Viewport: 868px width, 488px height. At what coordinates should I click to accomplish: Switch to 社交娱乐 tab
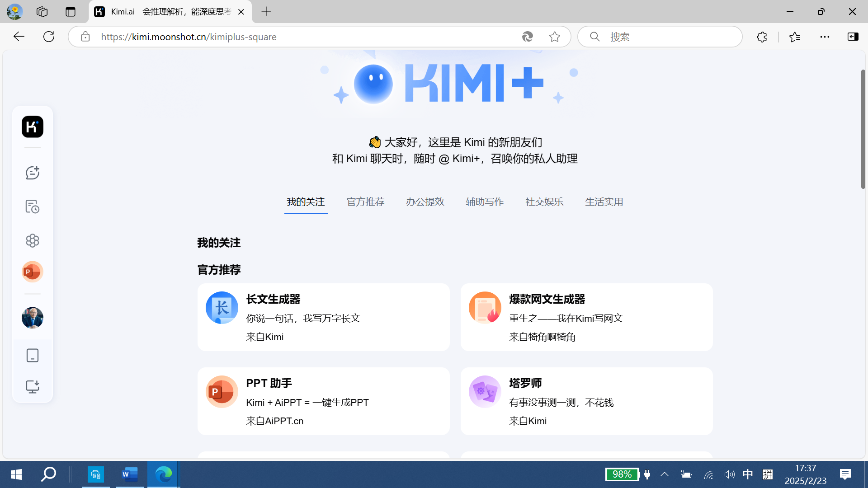pyautogui.click(x=545, y=202)
